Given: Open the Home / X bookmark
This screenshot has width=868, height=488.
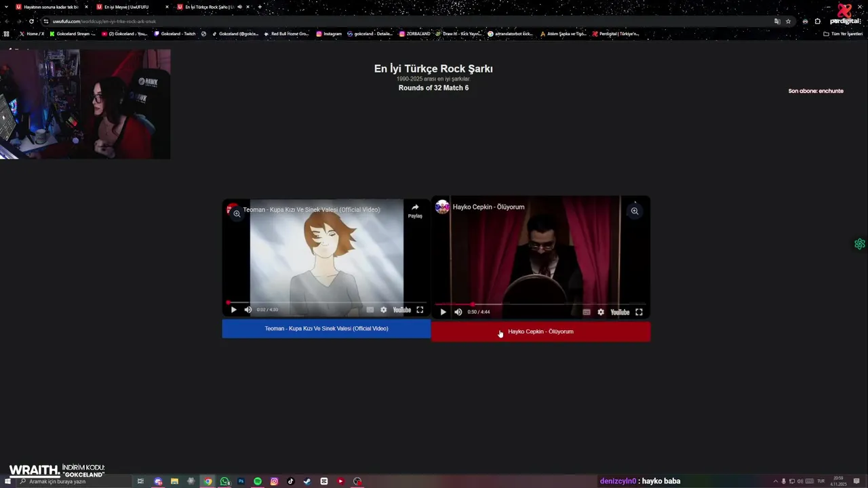Looking at the screenshot, I should (x=32, y=34).
